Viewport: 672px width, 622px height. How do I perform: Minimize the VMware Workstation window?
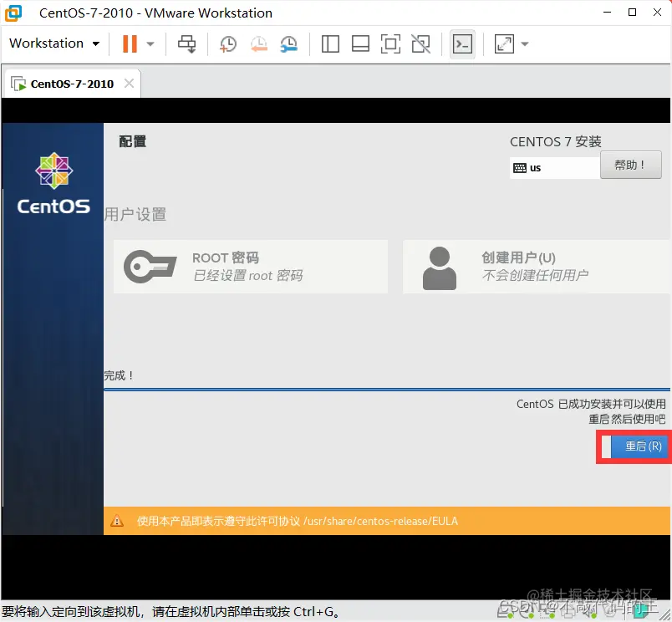click(607, 13)
